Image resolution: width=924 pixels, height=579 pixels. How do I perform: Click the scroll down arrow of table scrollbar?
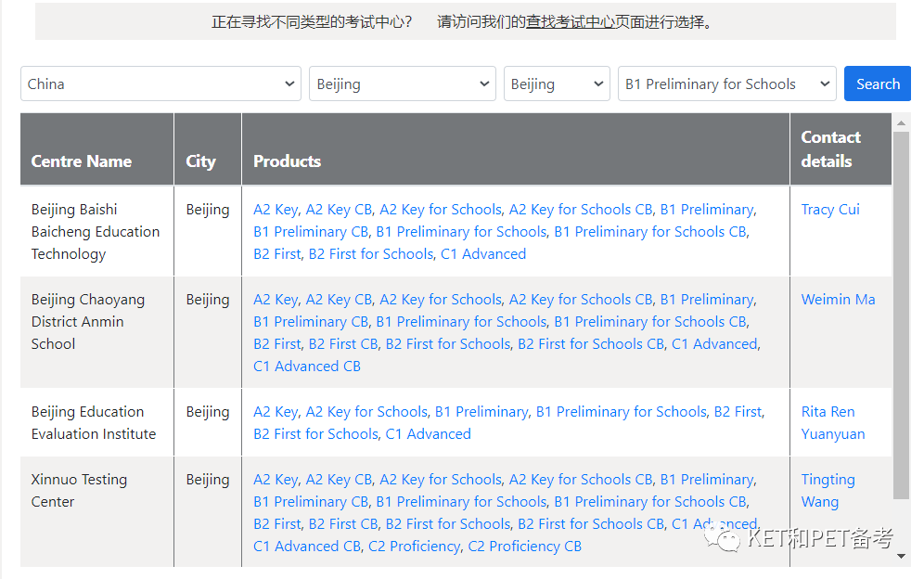click(901, 556)
